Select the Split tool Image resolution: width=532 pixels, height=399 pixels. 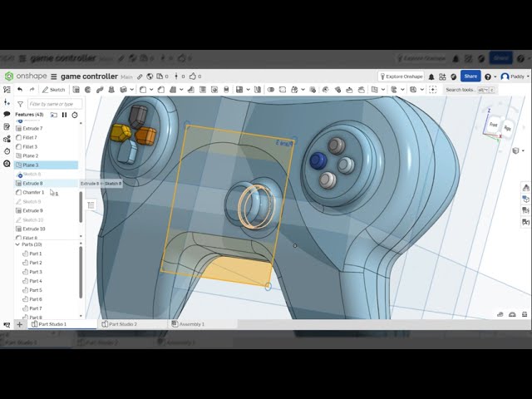click(283, 90)
